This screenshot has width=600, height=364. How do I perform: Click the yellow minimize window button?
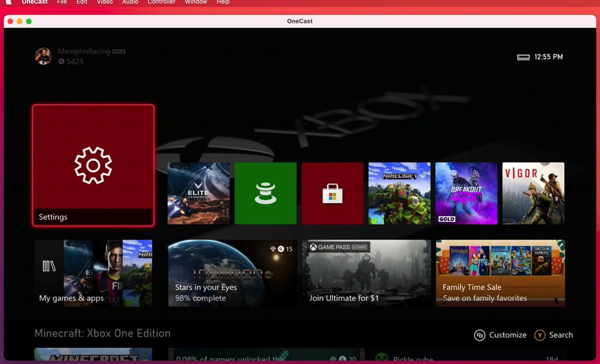tap(19, 21)
